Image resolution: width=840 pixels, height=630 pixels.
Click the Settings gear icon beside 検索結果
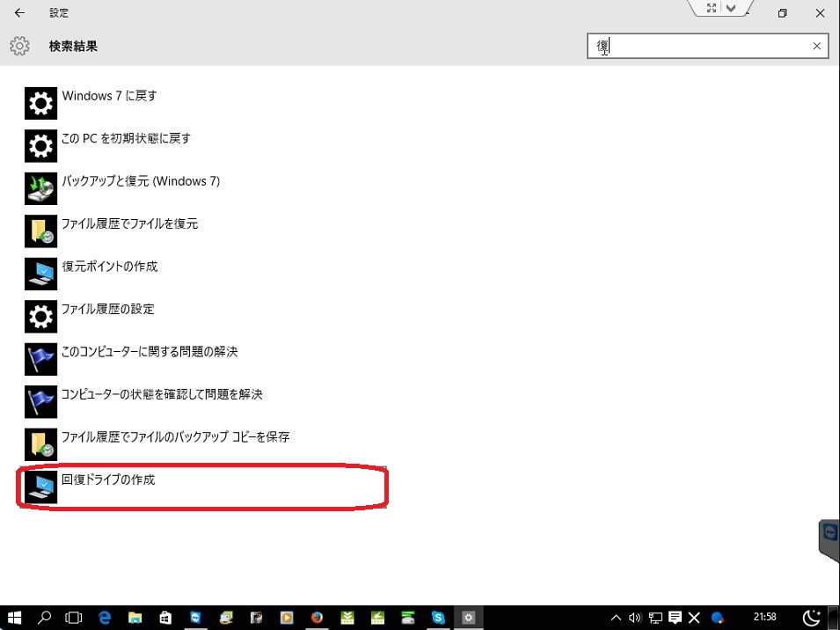[19, 46]
